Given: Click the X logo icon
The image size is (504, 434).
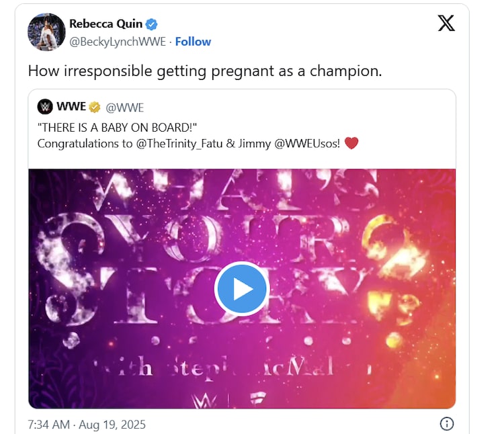Looking at the screenshot, I should (x=446, y=23).
